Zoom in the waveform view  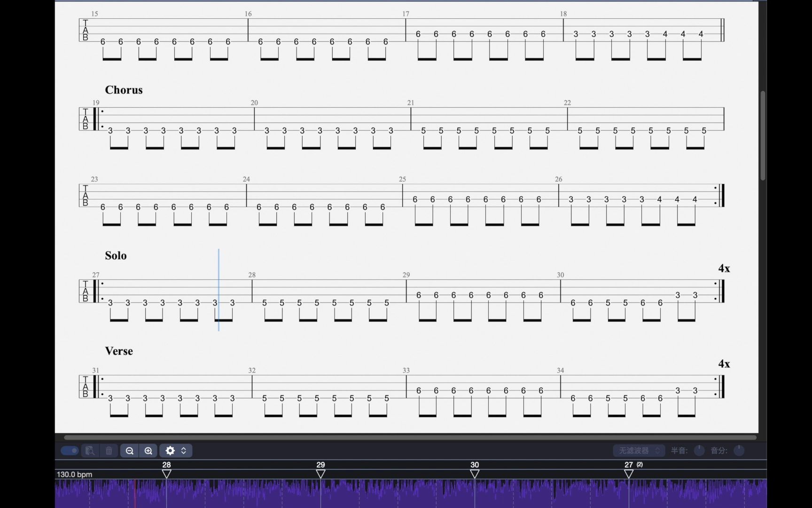pyautogui.click(x=148, y=451)
